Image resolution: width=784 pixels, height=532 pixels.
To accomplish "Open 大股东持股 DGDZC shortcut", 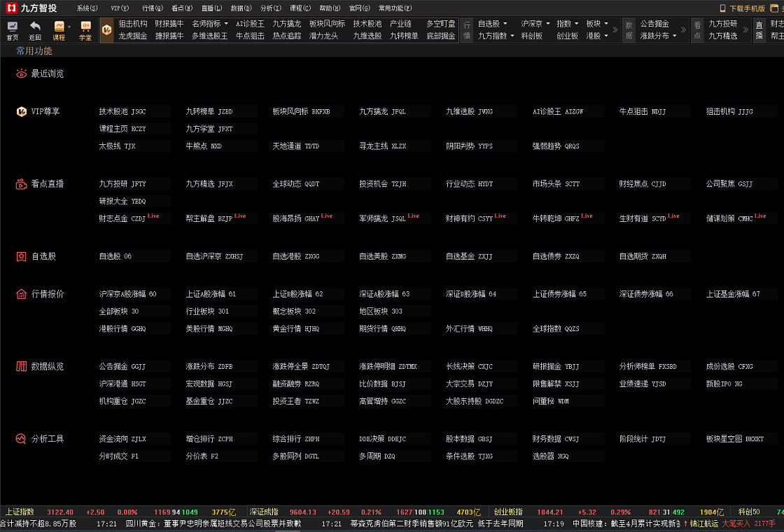I will [480, 401].
